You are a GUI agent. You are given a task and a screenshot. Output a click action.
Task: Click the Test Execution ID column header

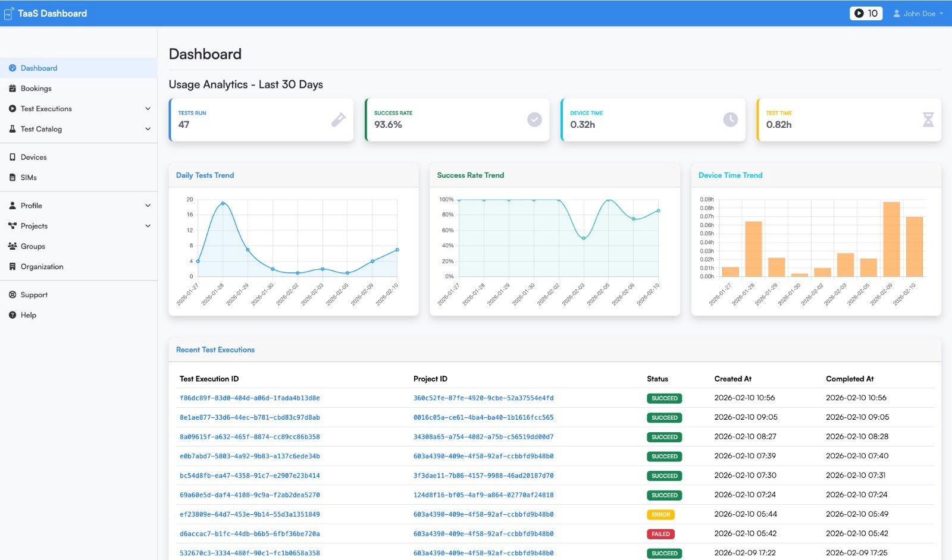[209, 379]
